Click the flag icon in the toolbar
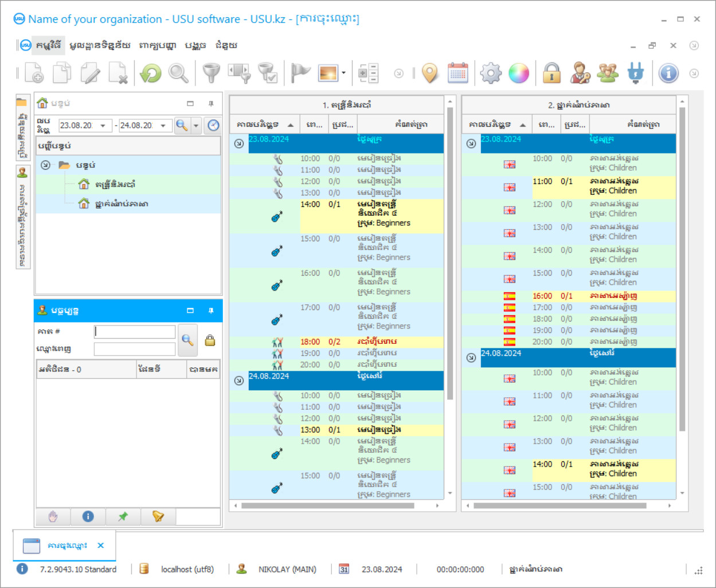 300,73
